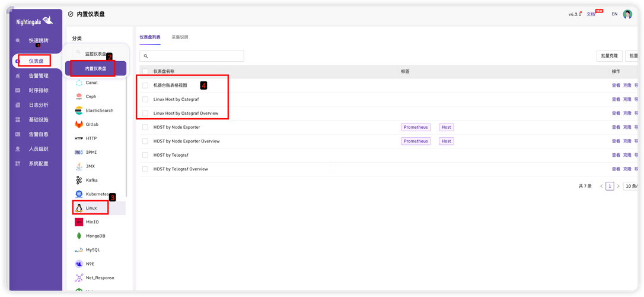Check the HOST by Node Exporter checkbox
Screen dimensions: 644x297
(145, 127)
